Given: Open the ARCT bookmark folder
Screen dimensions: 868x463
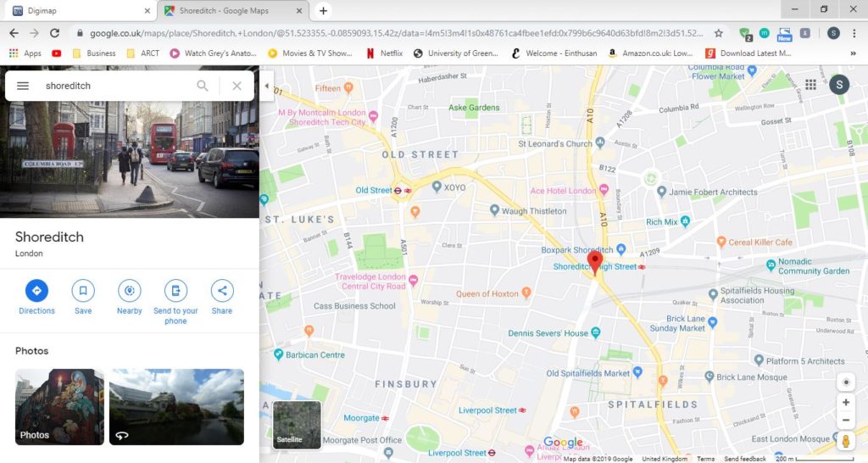Looking at the screenshot, I should (x=142, y=53).
